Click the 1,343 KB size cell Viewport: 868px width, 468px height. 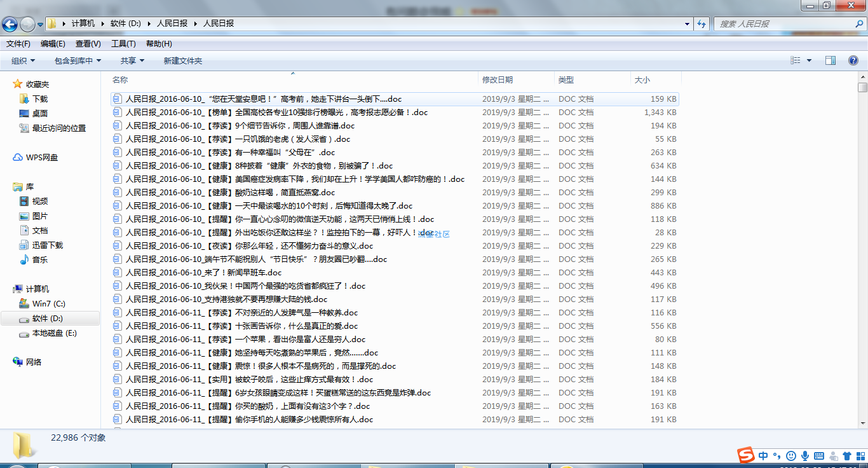(x=660, y=112)
